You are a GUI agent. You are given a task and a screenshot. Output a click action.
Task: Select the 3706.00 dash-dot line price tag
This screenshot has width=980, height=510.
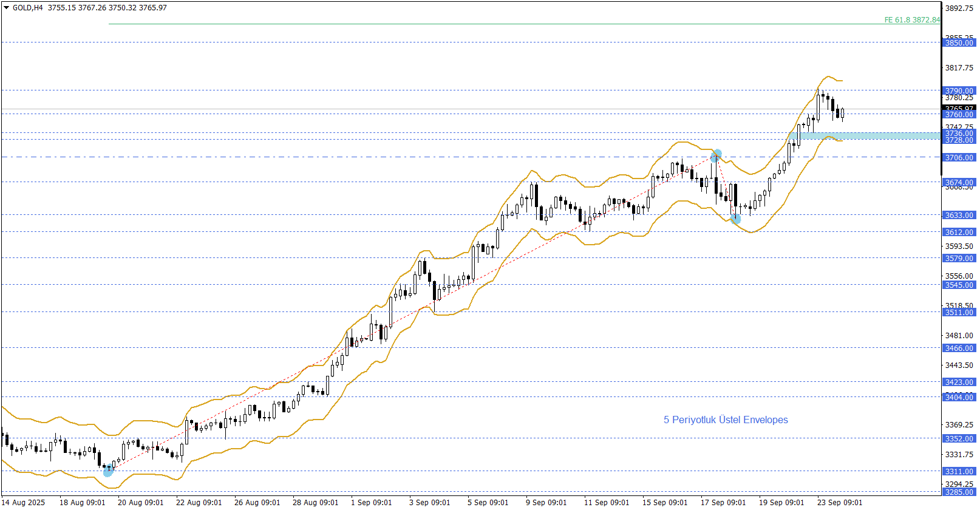point(959,157)
